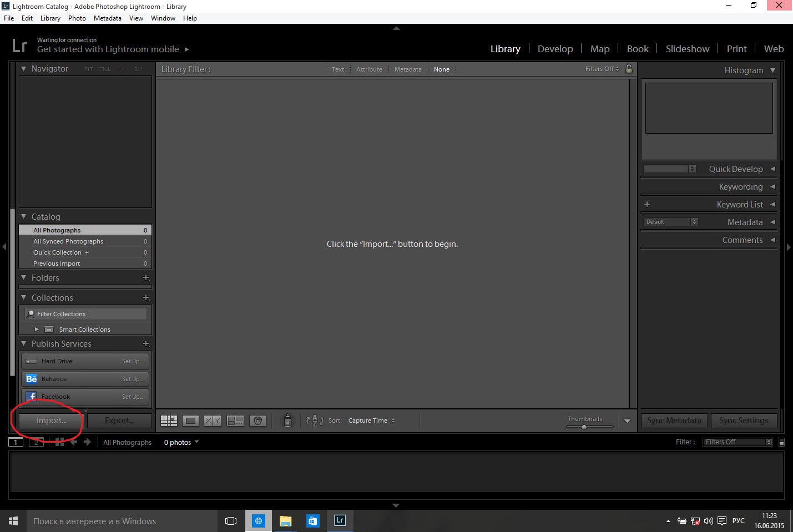Viewport: 793px width, 532px height.
Task: Click Sync Settings button
Action: 744,420
